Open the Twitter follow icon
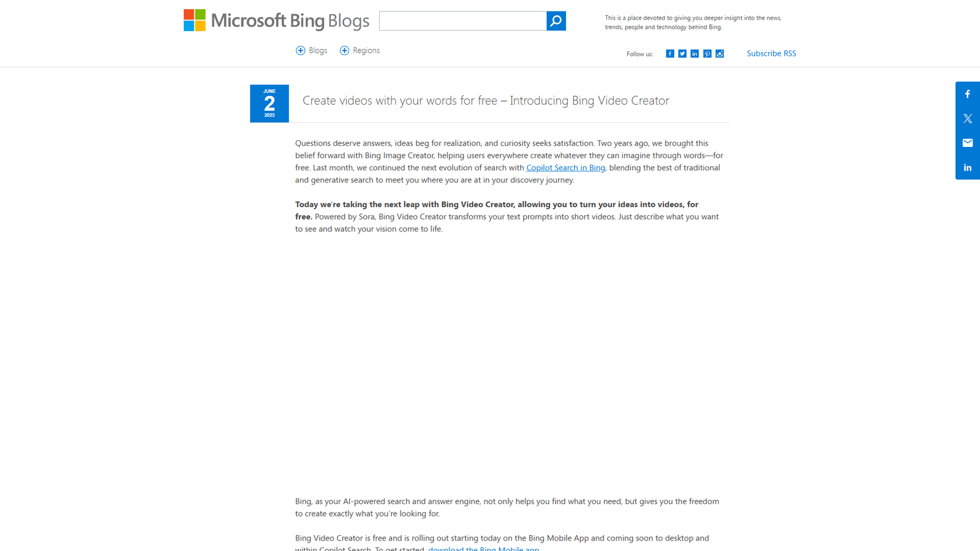The image size is (980, 551). [x=682, y=53]
